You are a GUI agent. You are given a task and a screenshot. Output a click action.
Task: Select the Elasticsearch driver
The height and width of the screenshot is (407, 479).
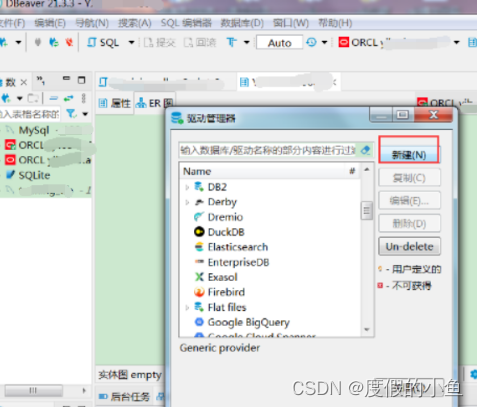click(x=238, y=247)
